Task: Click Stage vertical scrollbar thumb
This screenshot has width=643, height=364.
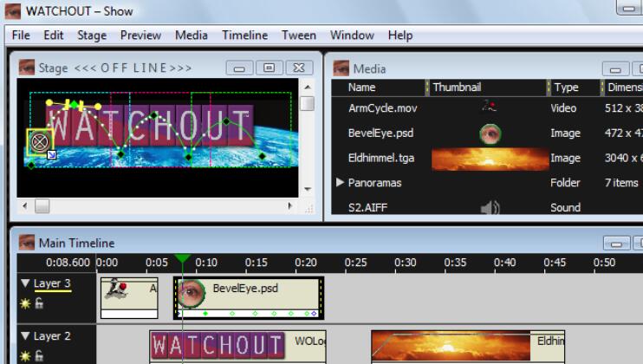Action: tap(308, 103)
